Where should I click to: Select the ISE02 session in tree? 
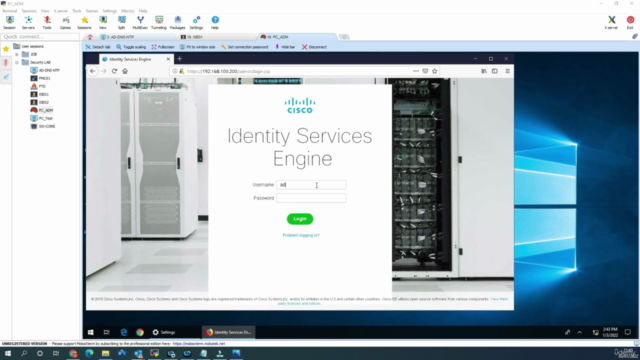pos(40,102)
